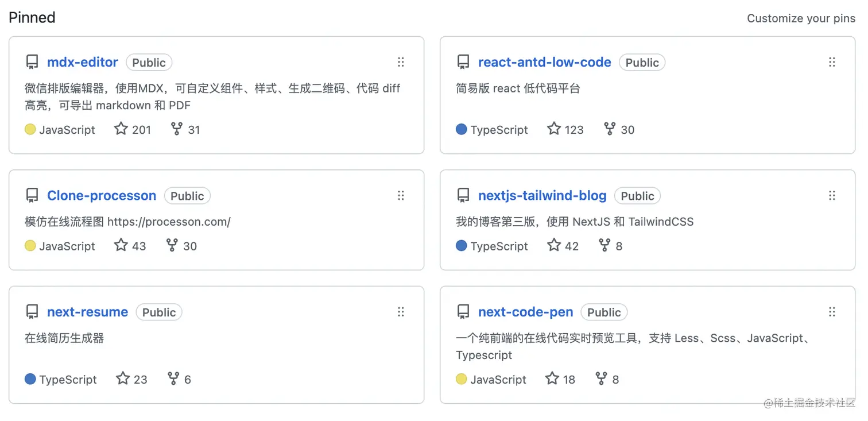Image resolution: width=868 pixels, height=421 pixels.
Task: Click the star icon on mdx-editor
Action: (x=121, y=129)
